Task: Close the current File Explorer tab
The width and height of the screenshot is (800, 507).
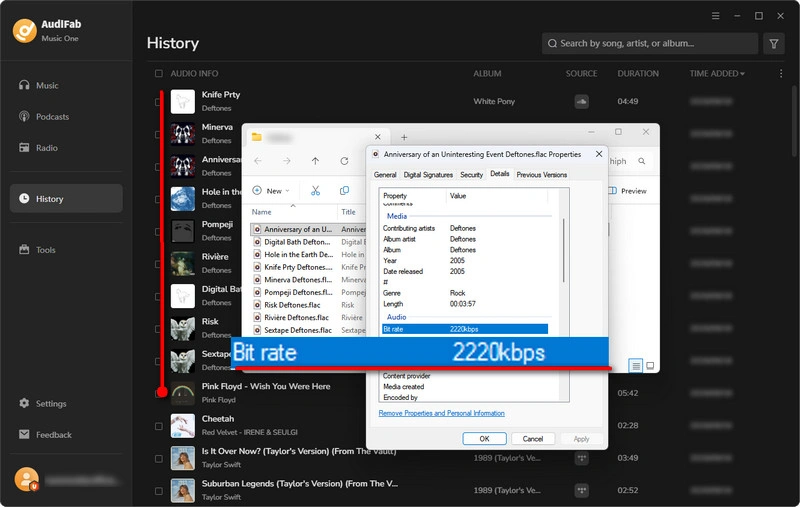Action: coord(378,137)
